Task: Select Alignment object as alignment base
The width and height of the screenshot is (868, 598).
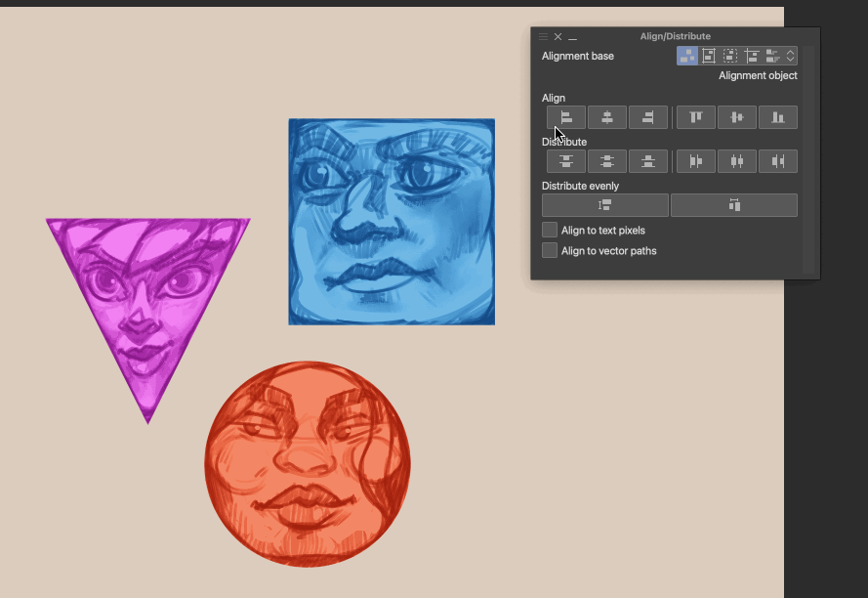Action: tap(687, 56)
